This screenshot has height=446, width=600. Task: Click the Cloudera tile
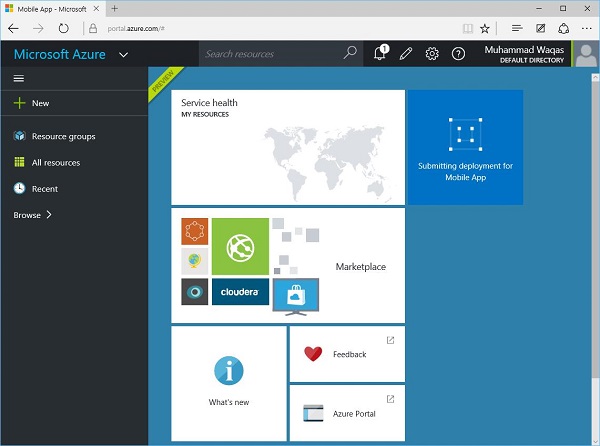(x=240, y=292)
